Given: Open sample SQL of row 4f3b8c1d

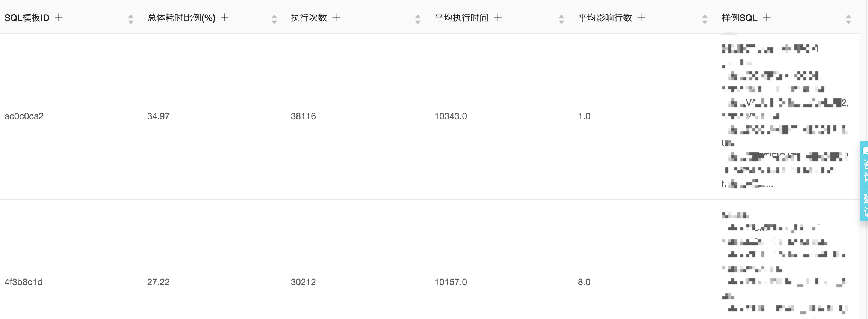Looking at the screenshot, I should click(785, 265).
